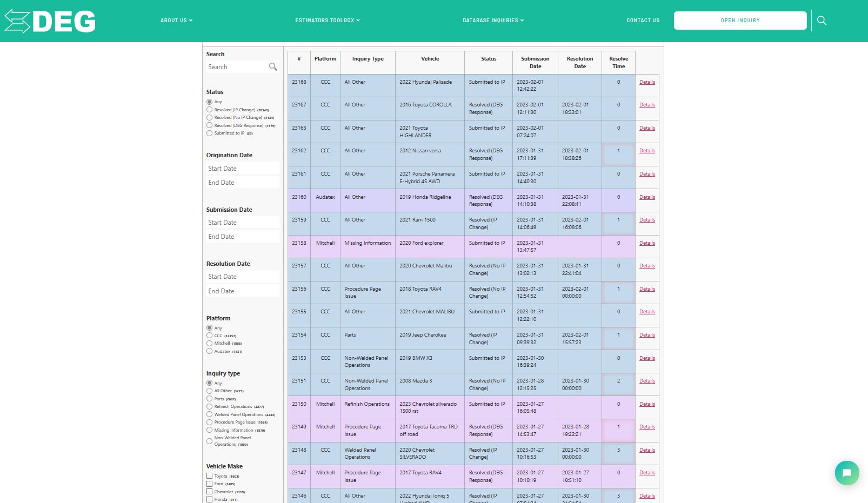Filter inquiry type by Procedure Page Issue

(209, 422)
